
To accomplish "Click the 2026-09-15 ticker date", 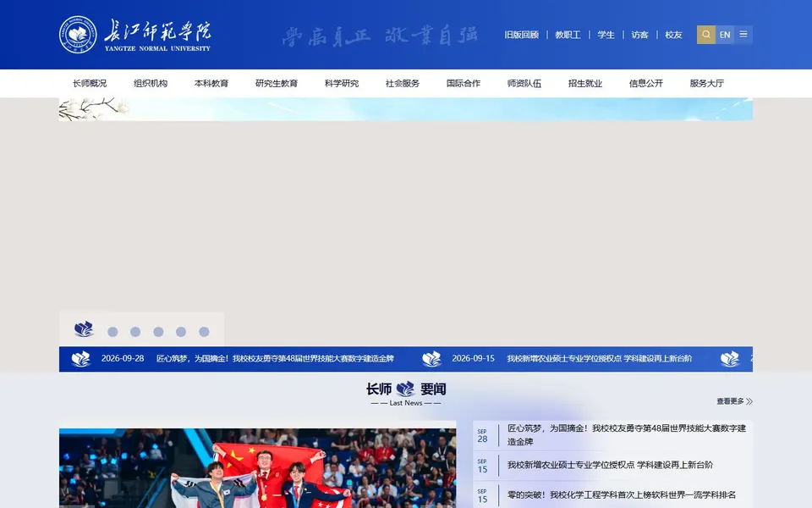I will 474,359.
